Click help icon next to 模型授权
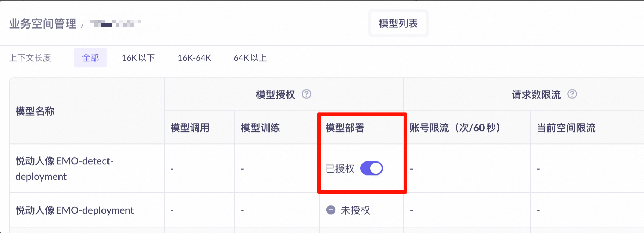This screenshot has height=233, width=644. 306,94
